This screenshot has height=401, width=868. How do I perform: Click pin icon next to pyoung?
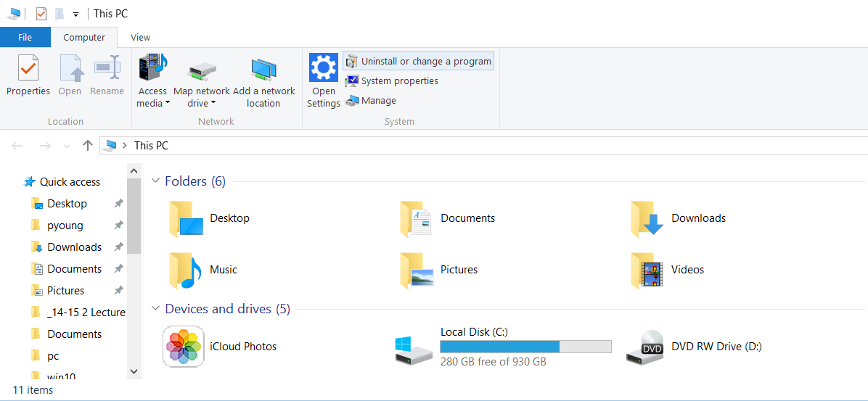(118, 225)
